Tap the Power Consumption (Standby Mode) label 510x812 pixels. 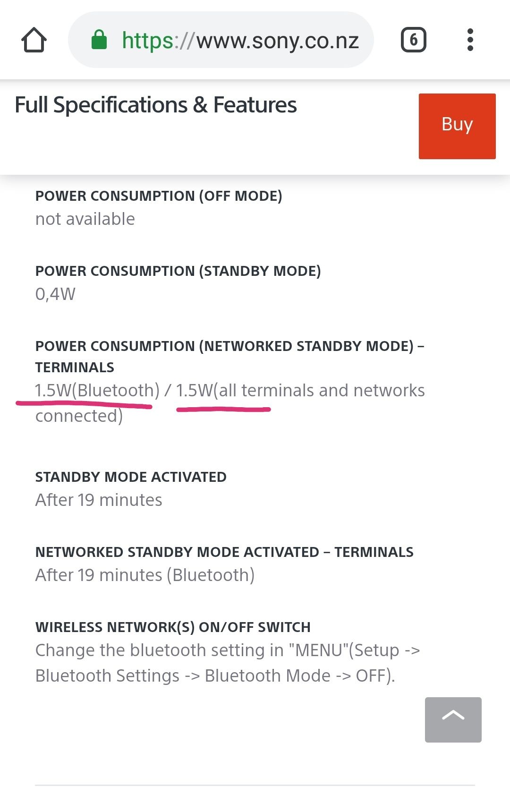click(178, 271)
